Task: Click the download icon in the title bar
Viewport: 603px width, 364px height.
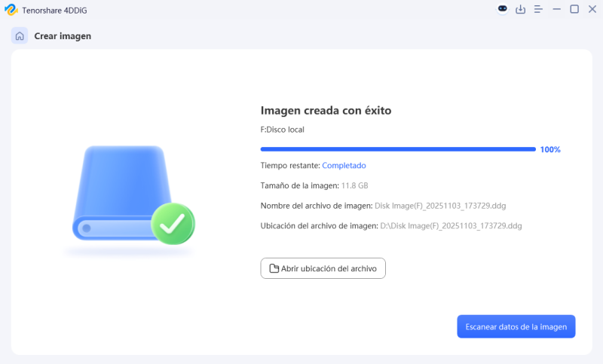Action: tap(520, 9)
